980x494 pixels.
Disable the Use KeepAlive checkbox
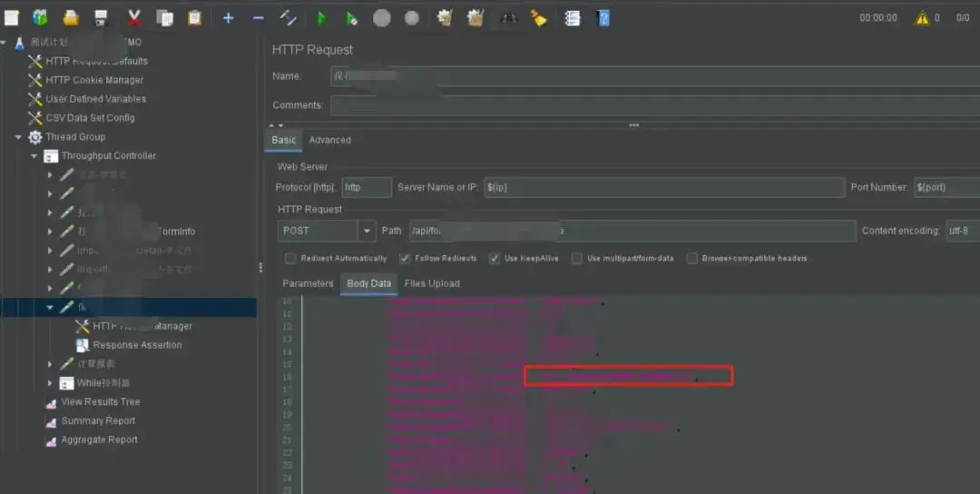click(x=495, y=258)
